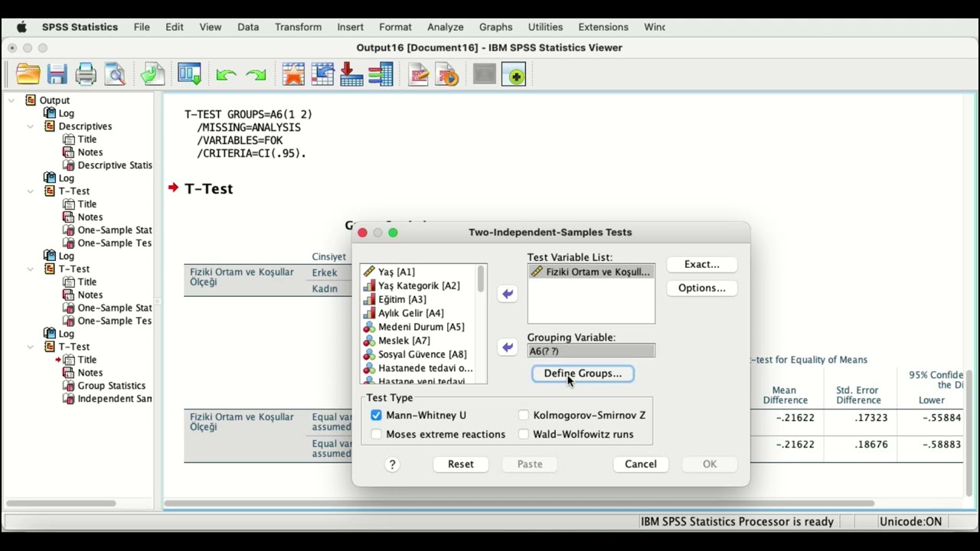Select Eğitim [A3] in the variable list
Viewport: 980px width, 551px height.
coord(402,299)
